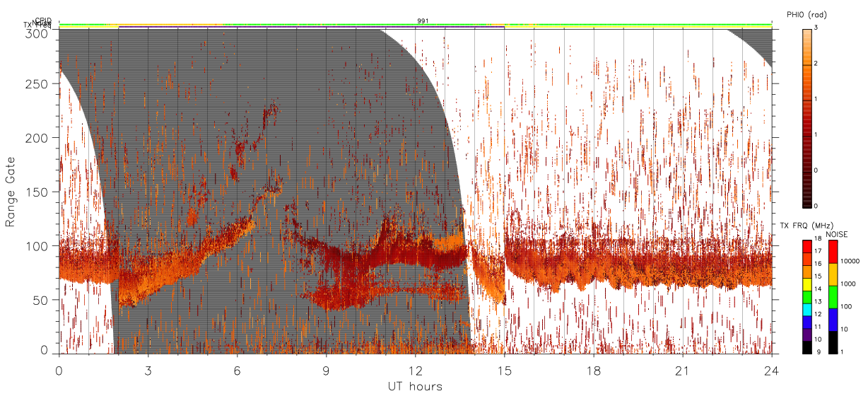Select the cyan 12–13 MHz TX FRQ swatch
This screenshot has width=868, height=401.
(x=807, y=310)
